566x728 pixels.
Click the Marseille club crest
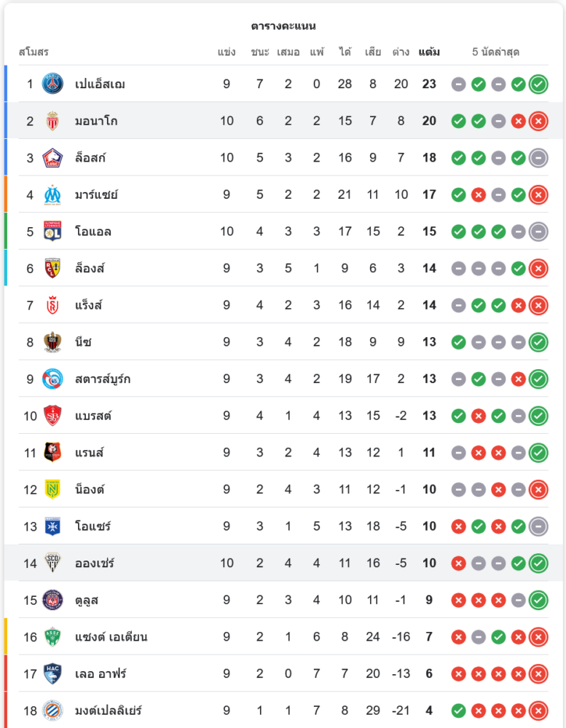point(52,194)
